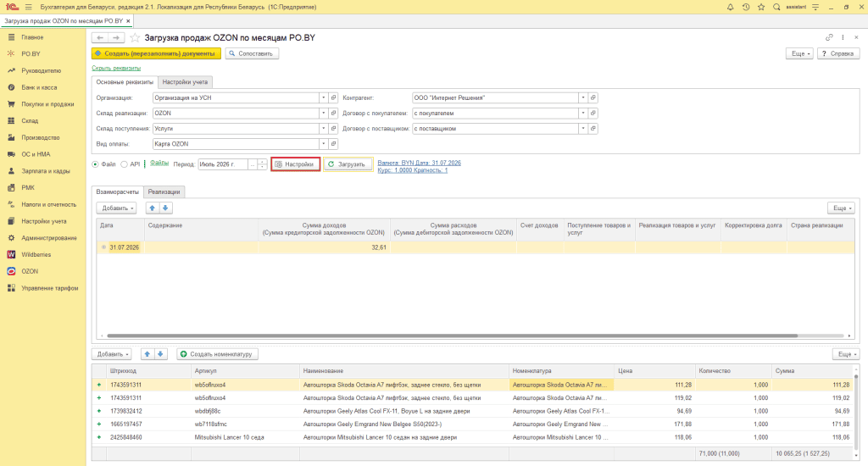
Task: Go forward with the right arrow
Action: coord(116,37)
